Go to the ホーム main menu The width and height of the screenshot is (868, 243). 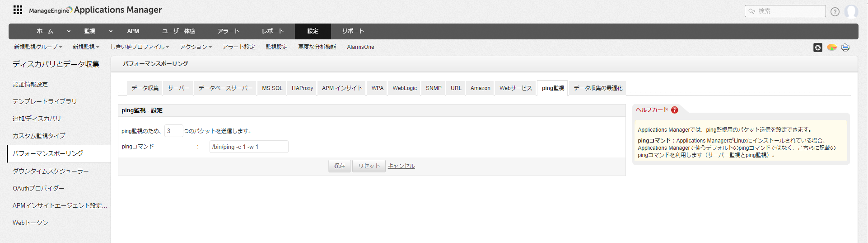45,31
